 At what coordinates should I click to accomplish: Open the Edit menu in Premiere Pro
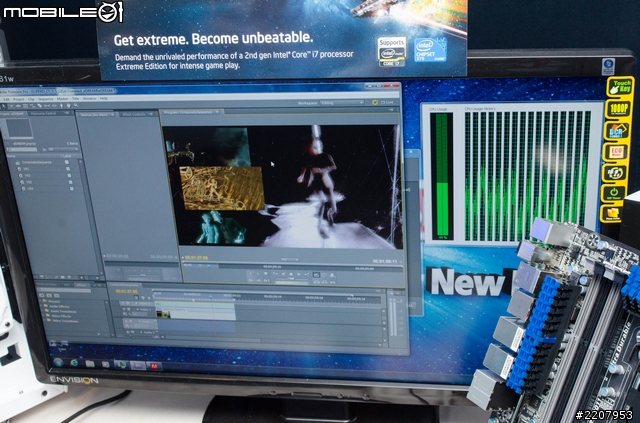7,99
